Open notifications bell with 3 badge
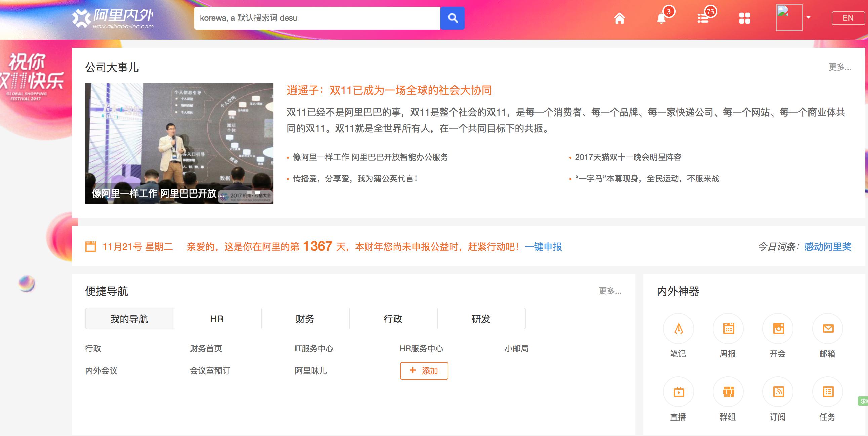 click(662, 18)
